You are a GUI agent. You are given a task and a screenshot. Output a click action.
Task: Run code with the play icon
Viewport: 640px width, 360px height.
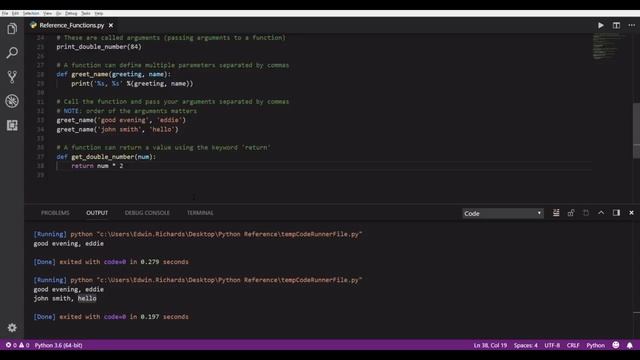[x=601, y=25]
